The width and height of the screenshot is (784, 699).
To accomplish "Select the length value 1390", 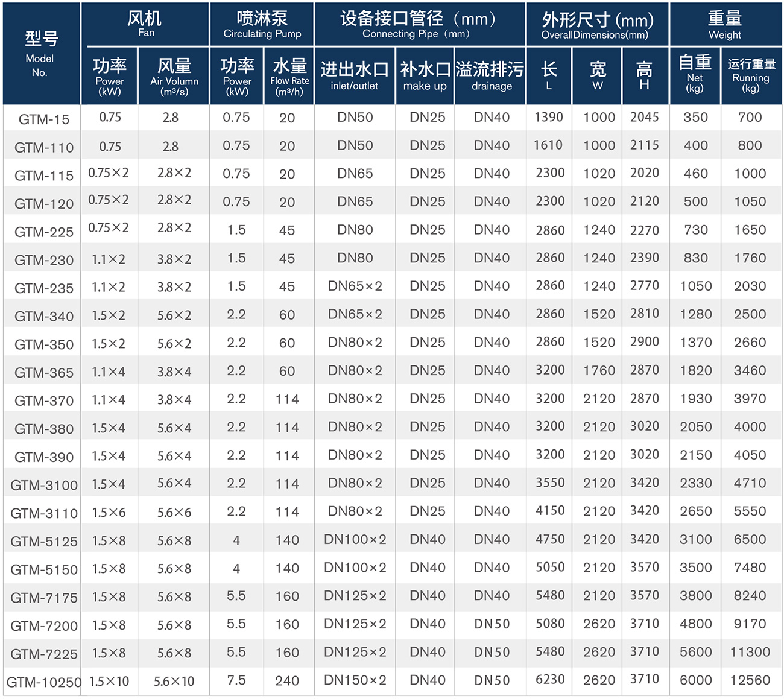I will [549, 117].
